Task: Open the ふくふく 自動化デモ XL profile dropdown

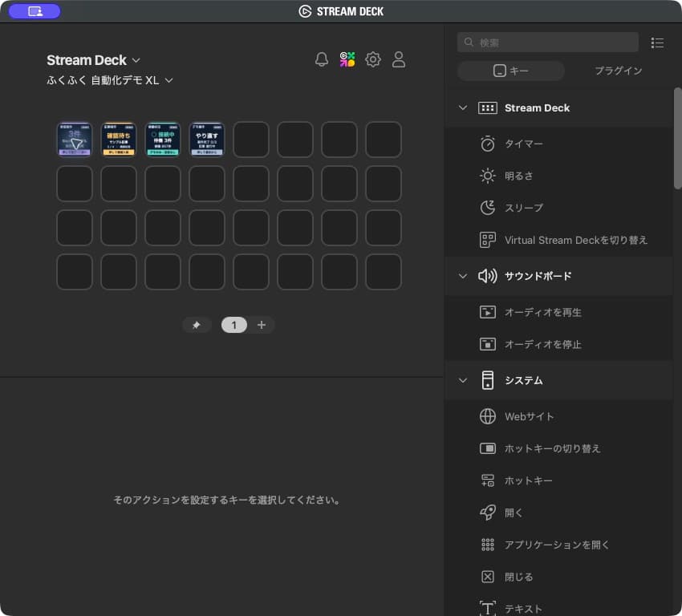Action: [x=110, y=80]
